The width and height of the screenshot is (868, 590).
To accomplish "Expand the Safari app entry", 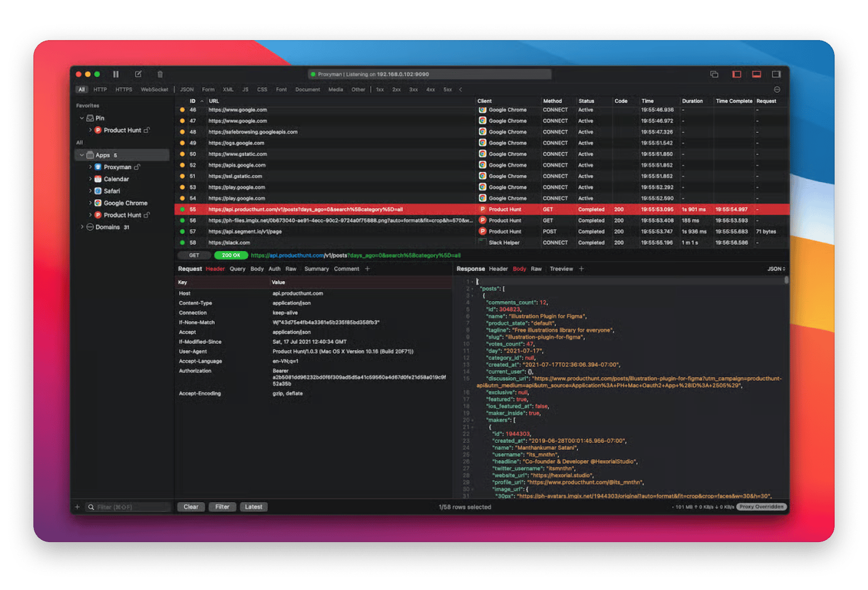I will pos(90,191).
